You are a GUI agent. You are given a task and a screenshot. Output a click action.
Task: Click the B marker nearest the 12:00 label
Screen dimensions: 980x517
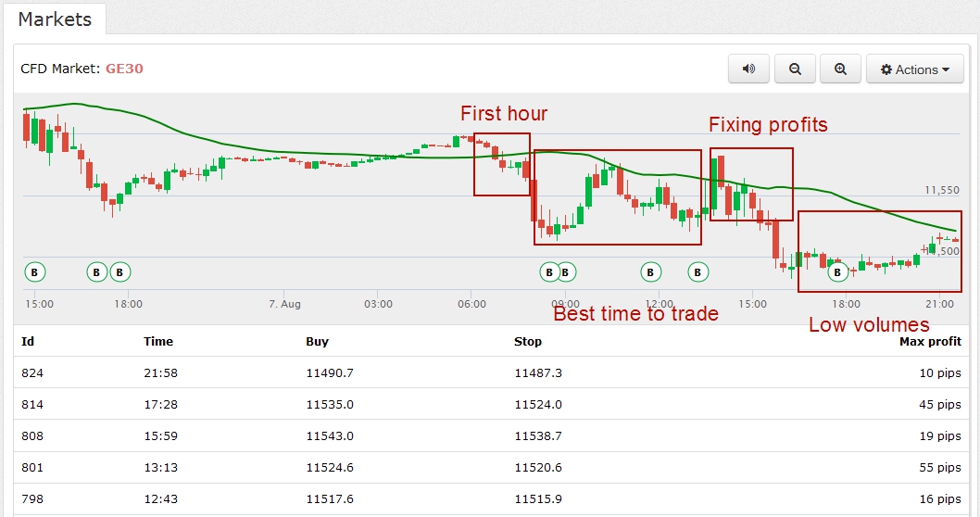pos(651,272)
